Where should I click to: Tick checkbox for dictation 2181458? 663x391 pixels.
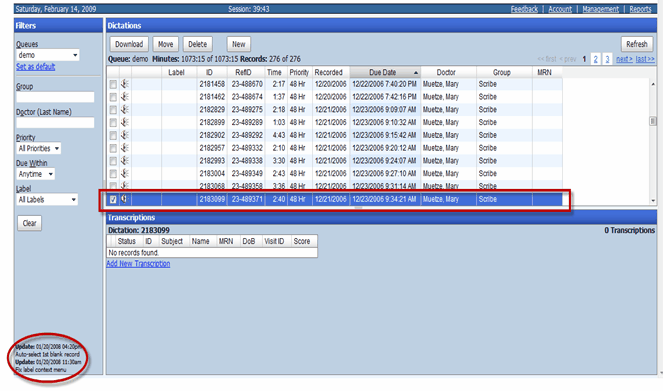click(113, 85)
